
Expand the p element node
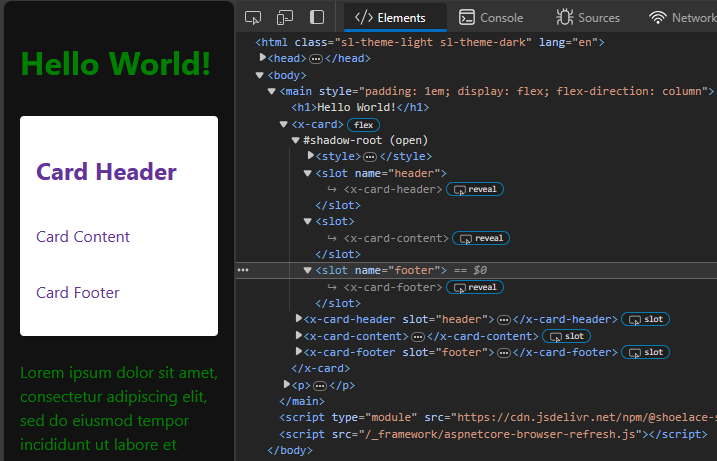pos(287,384)
